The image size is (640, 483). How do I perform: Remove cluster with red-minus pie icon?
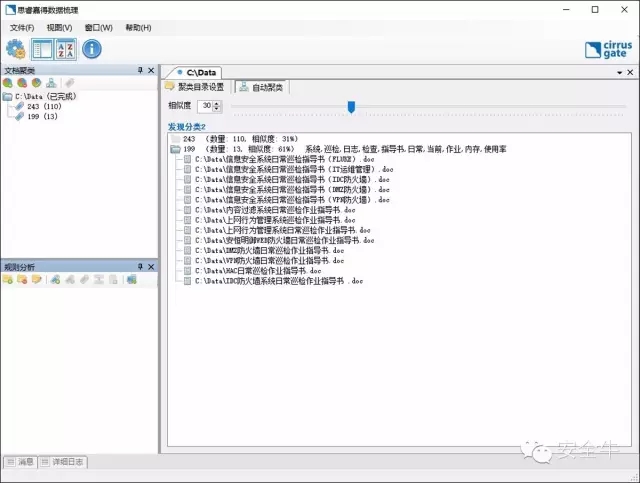(22, 83)
